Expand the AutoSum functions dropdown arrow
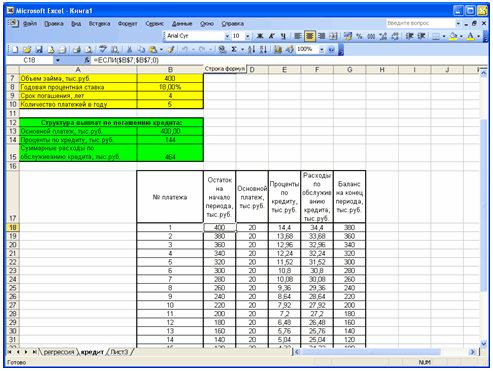Viewport: 493px width, 371px height. [242, 50]
